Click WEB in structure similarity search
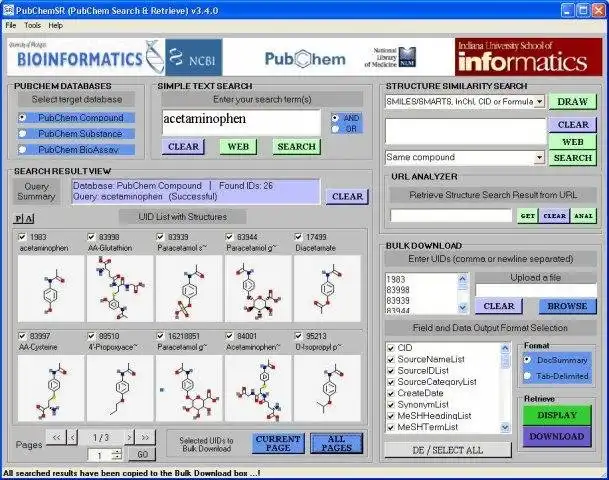The height and width of the screenshot is (480, 609). 572,142
